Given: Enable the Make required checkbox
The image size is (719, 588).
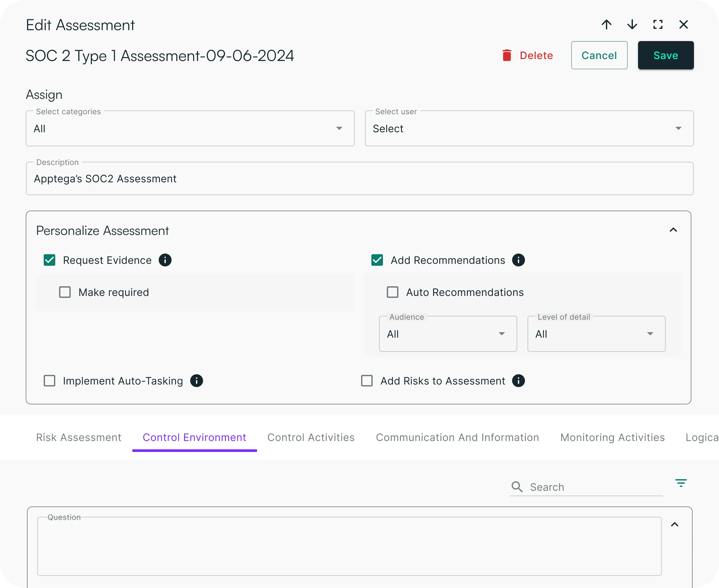Looking at the screenshot, I should tap(65, 292).
